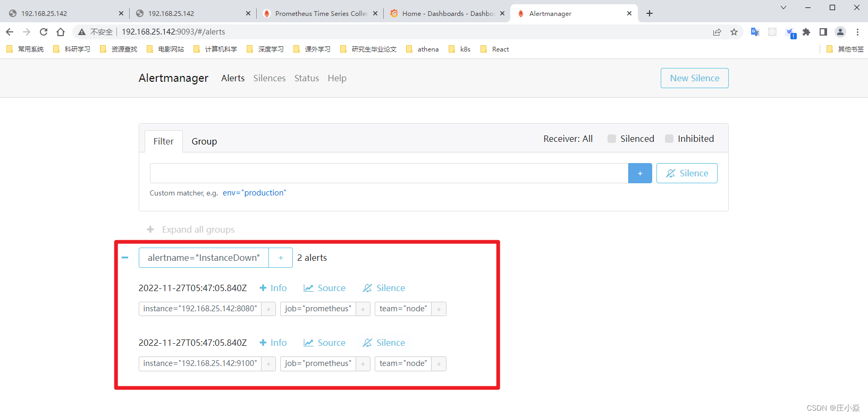Open the puzzle-piece extensions icon
Image resolution: width=868 pixels, height=417 pixels.
pos(806,32)
